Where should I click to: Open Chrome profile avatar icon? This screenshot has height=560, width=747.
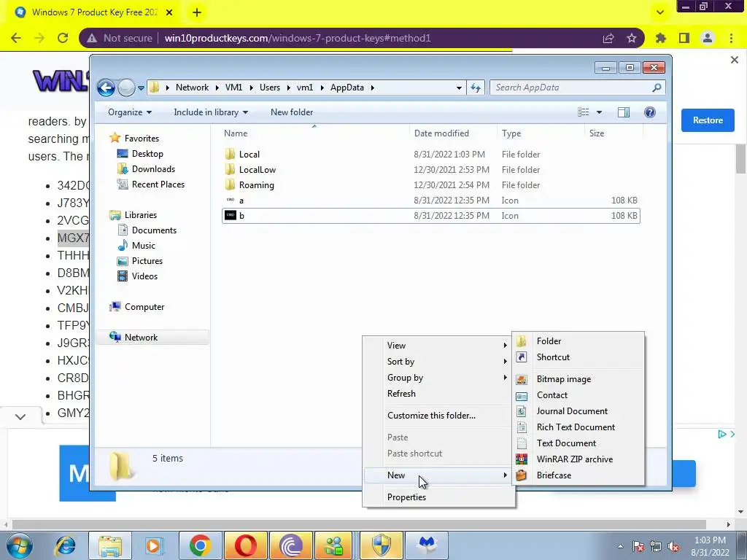[708, 38]
